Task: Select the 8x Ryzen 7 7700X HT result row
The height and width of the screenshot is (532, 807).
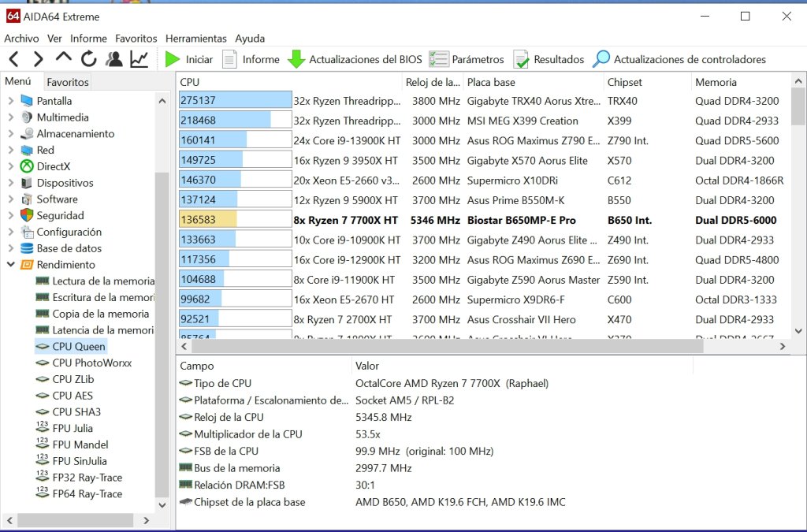Action: 484,220
